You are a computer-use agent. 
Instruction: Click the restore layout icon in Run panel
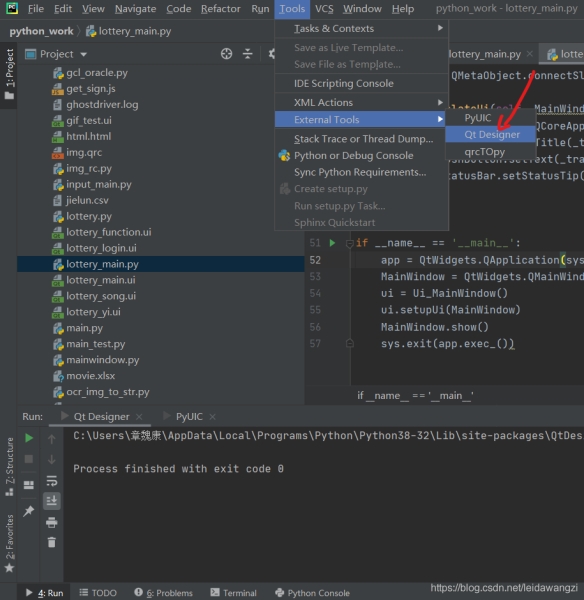click(x=29, y=485)
